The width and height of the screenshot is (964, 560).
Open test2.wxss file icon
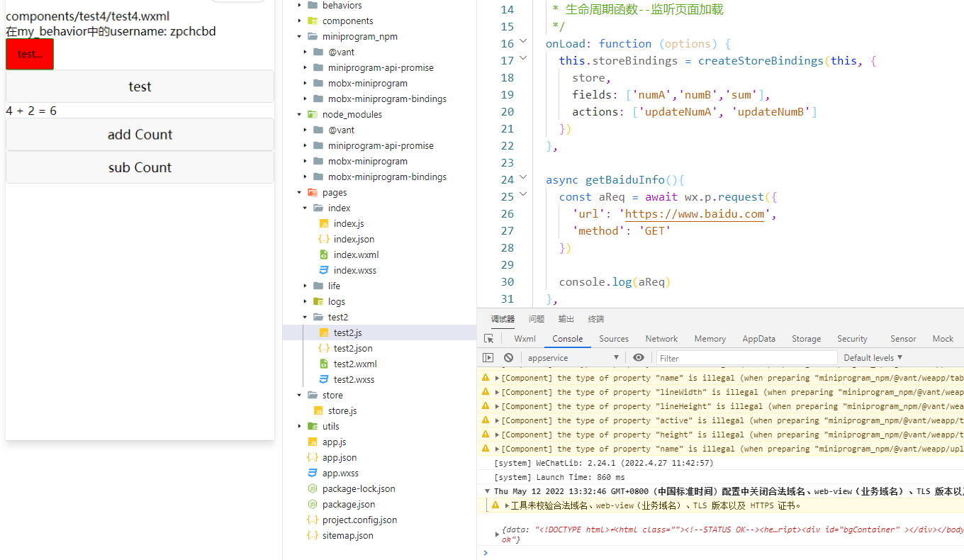tap(324, 380)
